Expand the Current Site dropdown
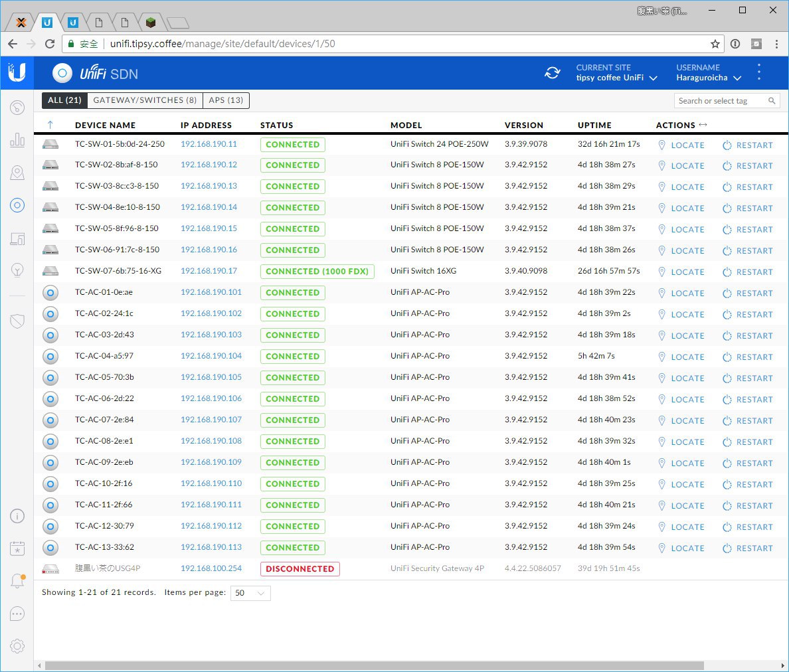789x672 pixels. tap(616, 73)
